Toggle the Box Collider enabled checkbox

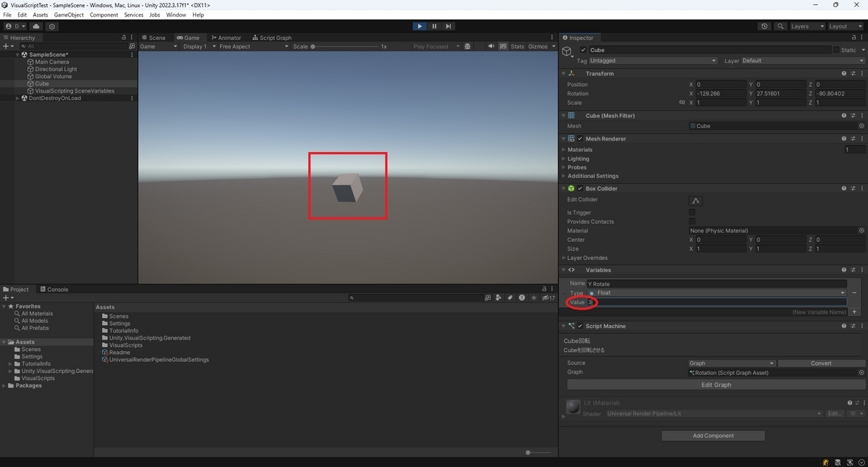coord(580,188)
